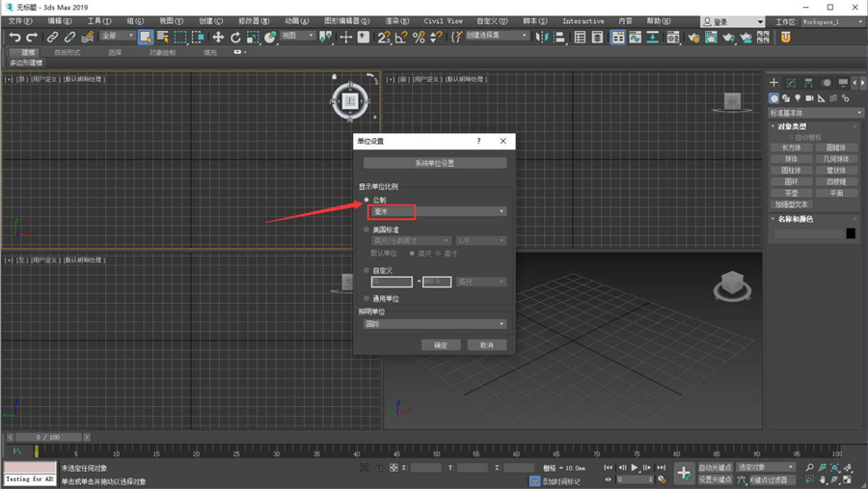Select the Shapes category icon
This screenshot has height=489, width=868.
[786, 98]
